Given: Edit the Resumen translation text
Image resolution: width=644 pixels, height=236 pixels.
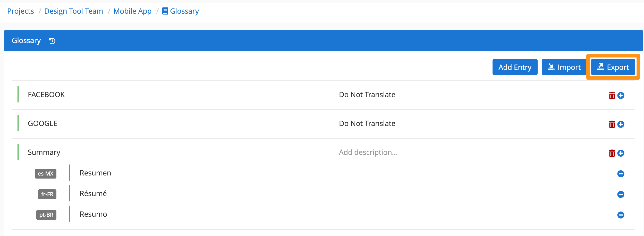Looking at the screenshot, I should pyautogui.click(x=95, y=173).
